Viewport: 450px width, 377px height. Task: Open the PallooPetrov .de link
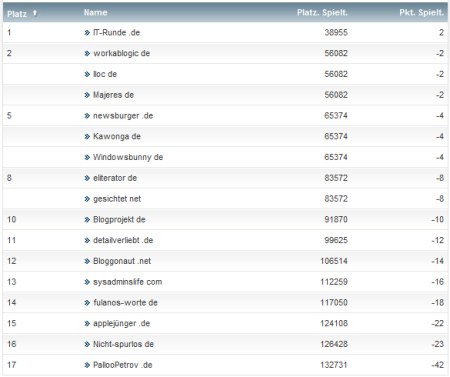[123, 365]
